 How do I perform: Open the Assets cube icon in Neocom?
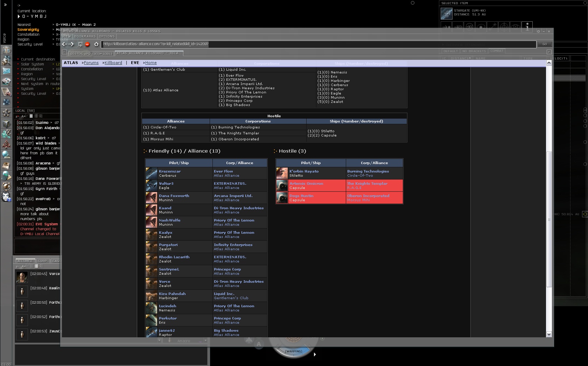[x=6, y=124]
